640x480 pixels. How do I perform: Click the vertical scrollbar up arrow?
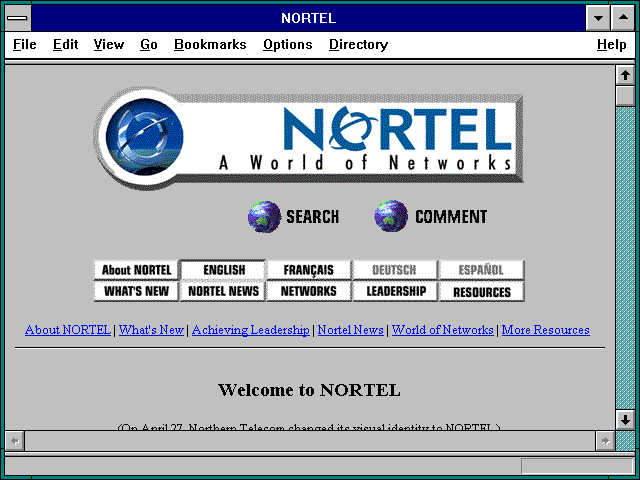(x=625, y=76)
